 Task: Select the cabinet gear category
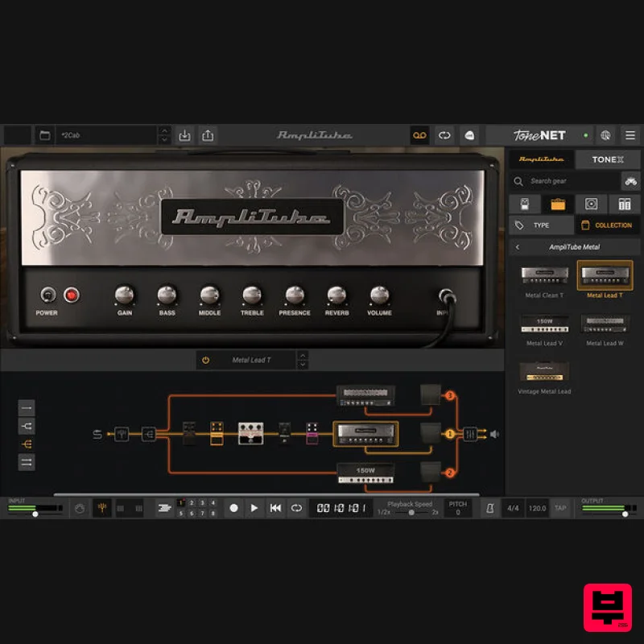(x=590, y=204)
